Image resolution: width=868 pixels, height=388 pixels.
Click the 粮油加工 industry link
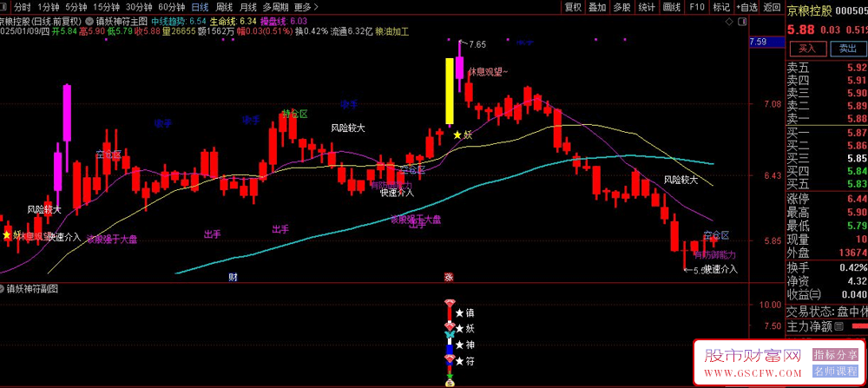391,31
